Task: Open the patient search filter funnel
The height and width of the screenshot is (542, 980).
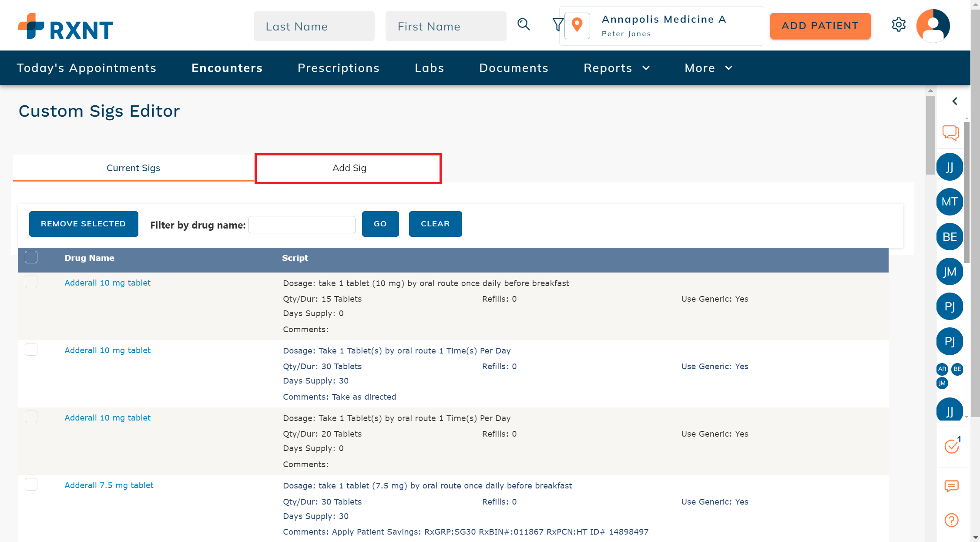Action: 557,25
